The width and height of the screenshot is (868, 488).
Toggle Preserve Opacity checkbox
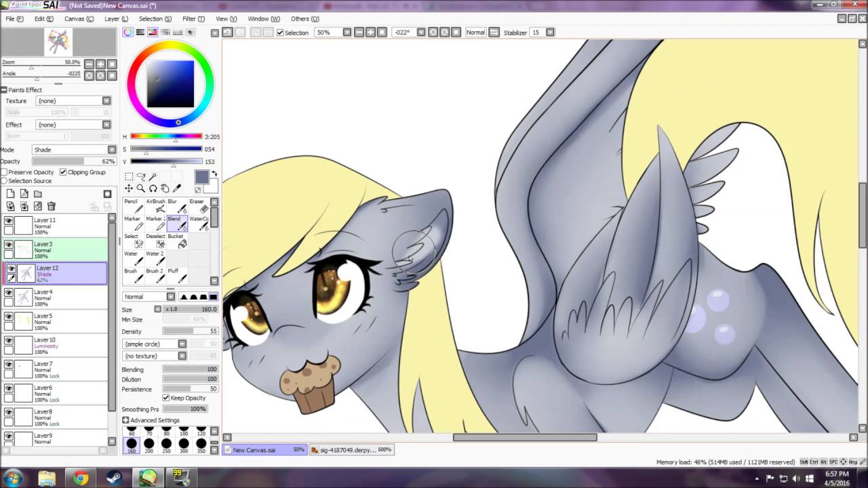(3, 172)
